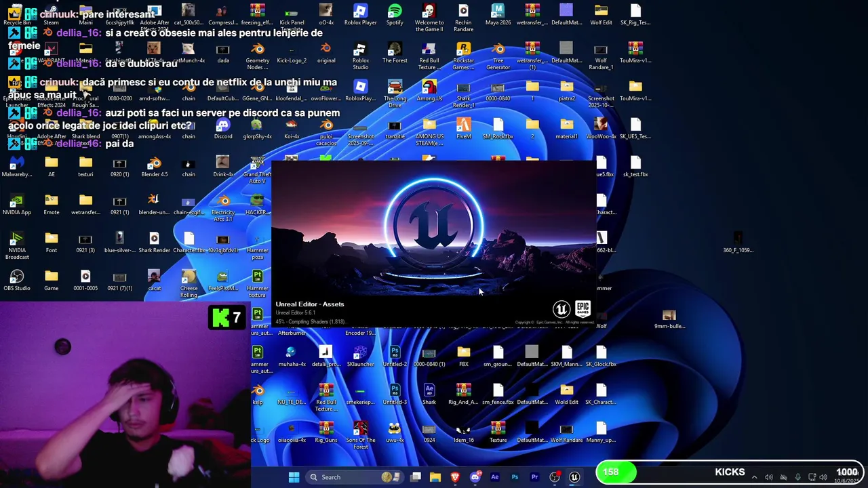The width and height of the screenshot is (868, 488).
Task: Select the SKlauncher shortcut
Action: (x=360, y=357)
